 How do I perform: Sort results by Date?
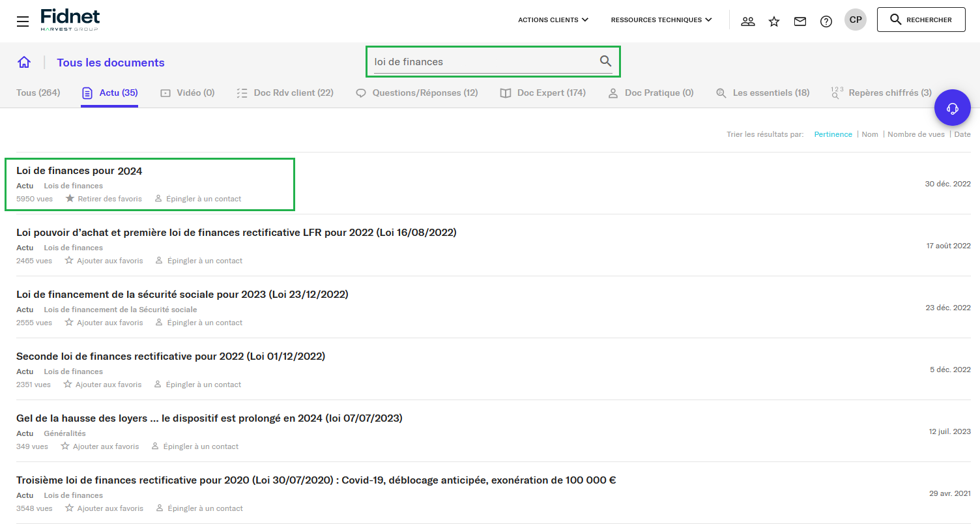tap(962, 134)
